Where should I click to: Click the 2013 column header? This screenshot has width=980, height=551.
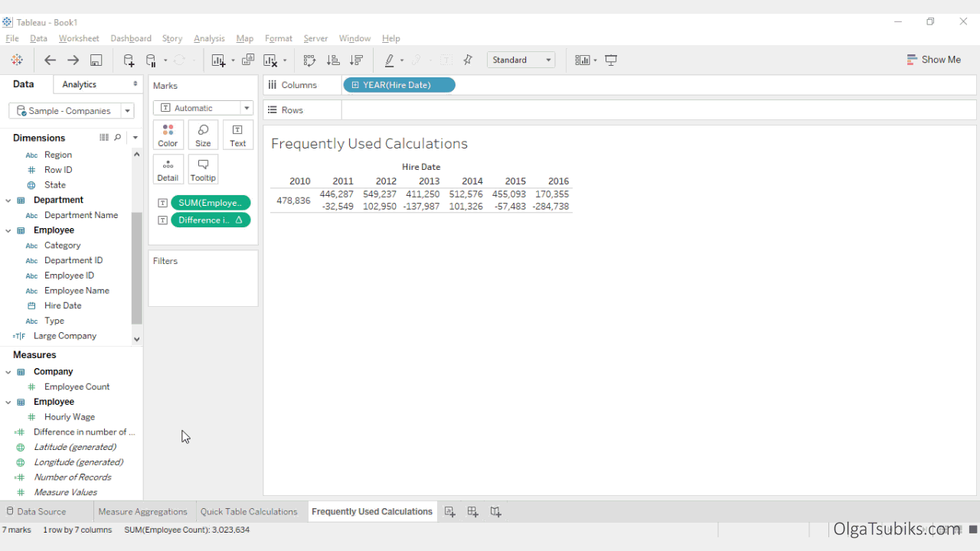430,181
